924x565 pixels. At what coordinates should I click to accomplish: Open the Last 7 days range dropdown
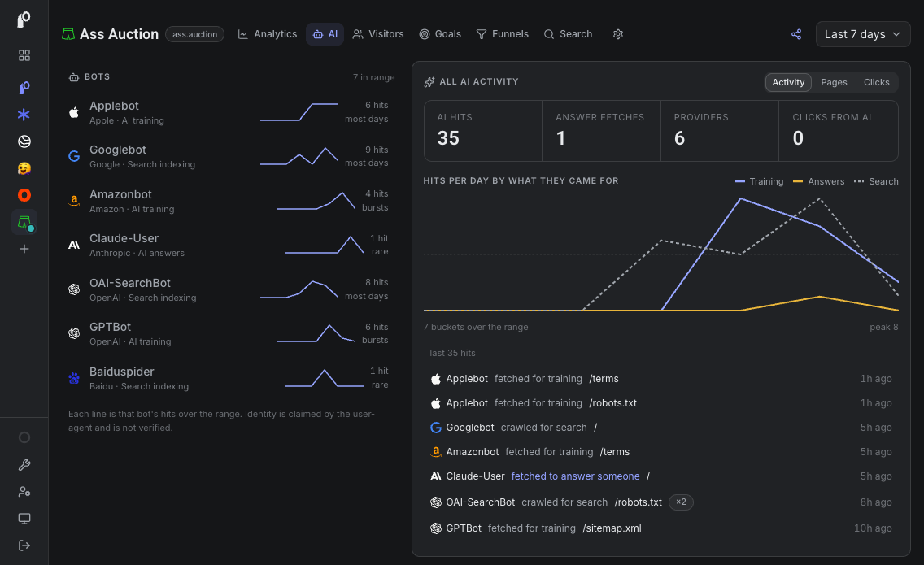(x=863, y=34)
